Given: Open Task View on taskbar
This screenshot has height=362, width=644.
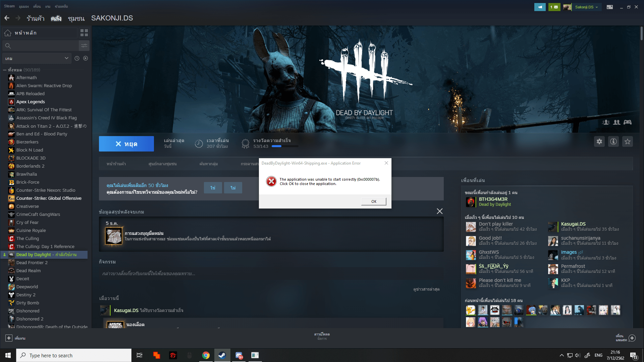Looking at the screenshot, I should coord(140,355).
